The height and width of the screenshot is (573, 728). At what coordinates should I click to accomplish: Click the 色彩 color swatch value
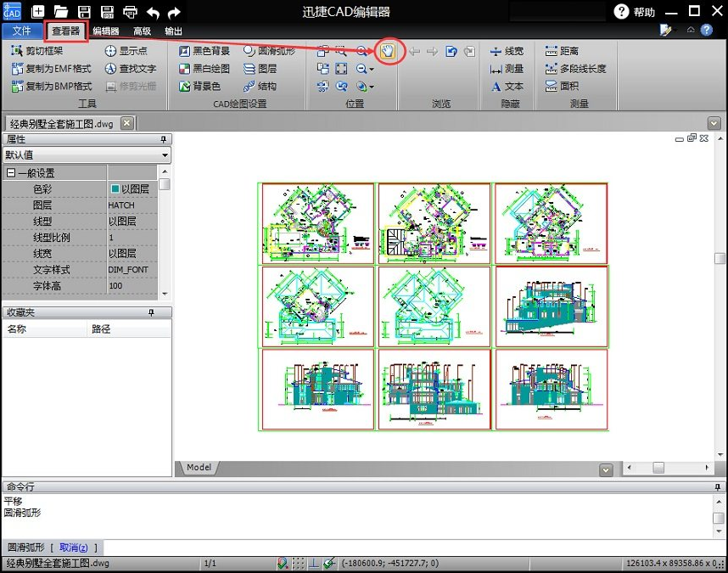(115, 189)
